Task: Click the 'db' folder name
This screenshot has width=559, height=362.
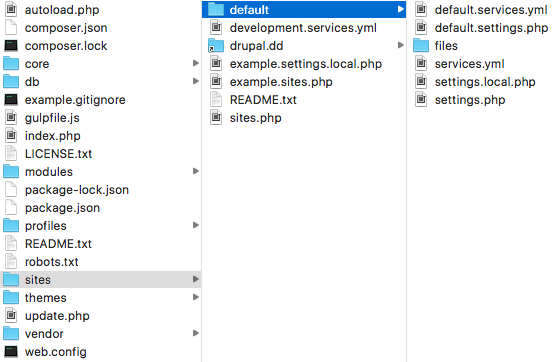Action: [32, 82]
